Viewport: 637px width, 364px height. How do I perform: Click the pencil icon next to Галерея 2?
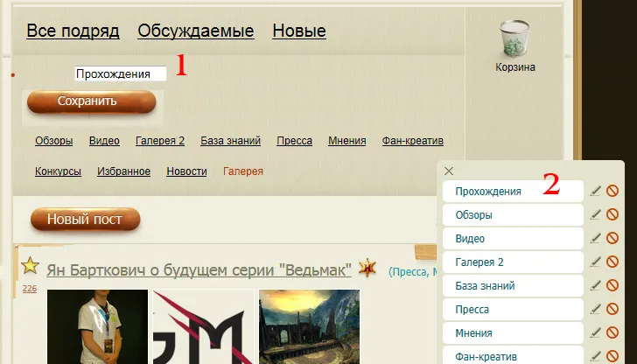[x=596, y=262]
